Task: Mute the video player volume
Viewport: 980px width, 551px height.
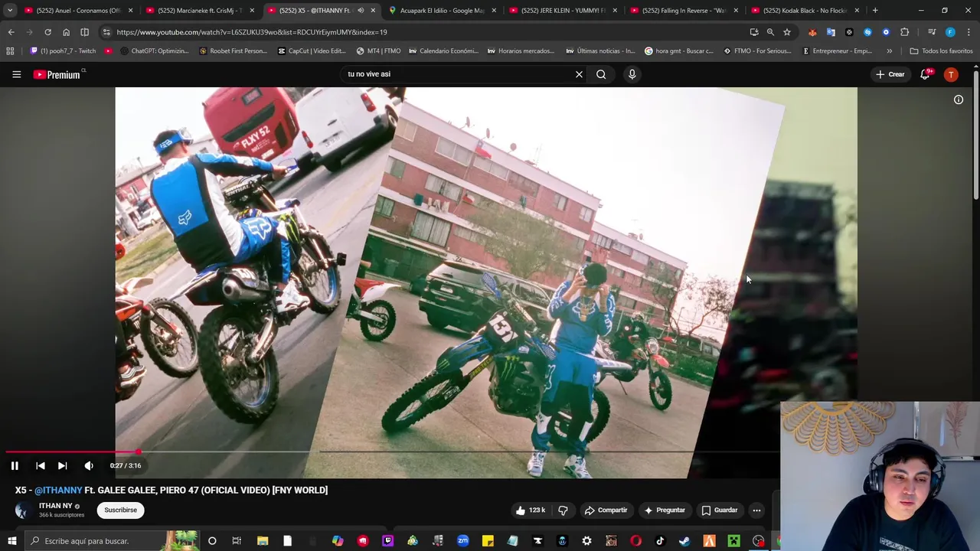Action: tap(89, 465)
